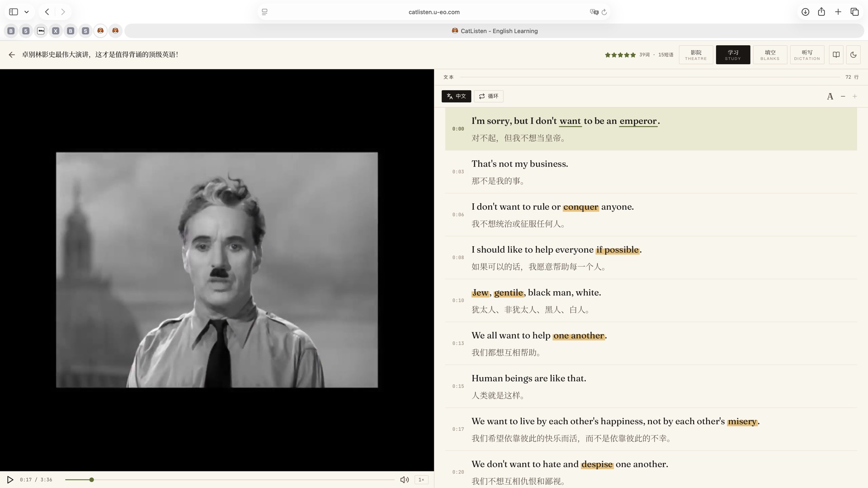This screenshot has height=488, width=868.
Task: Click the highlighted phrase one another
Action: (x=579, y=336)
